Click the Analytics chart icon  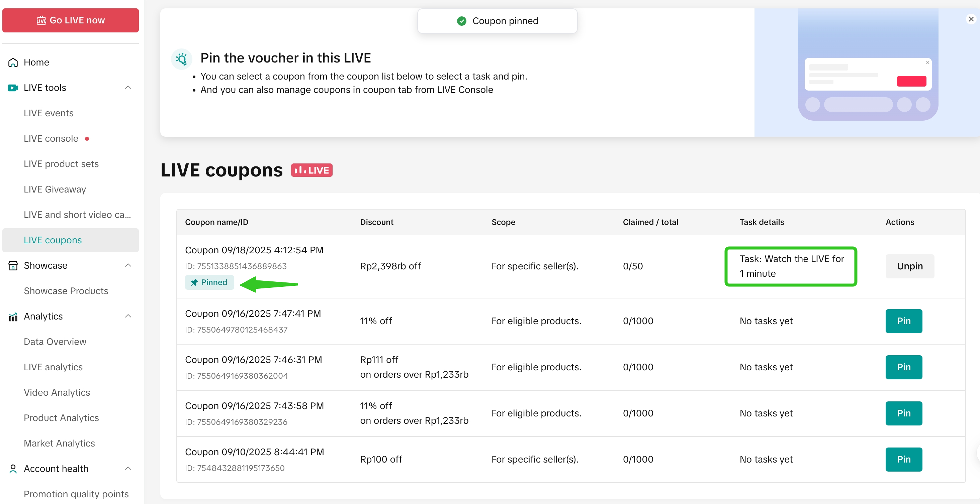pyautogui.click(x=13, y=317)
